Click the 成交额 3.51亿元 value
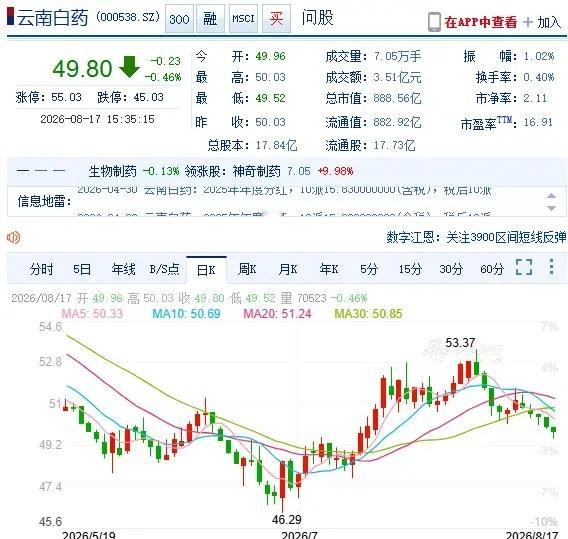Viewport: 568px width, 539px height. (x=397, y=78)
